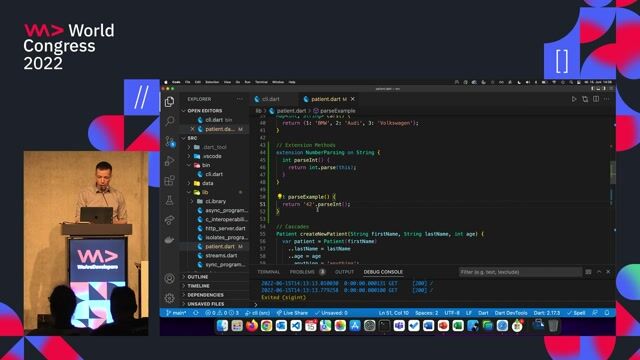640x360 pixels.
Task: Open the Extensions view
Action: 169,180
